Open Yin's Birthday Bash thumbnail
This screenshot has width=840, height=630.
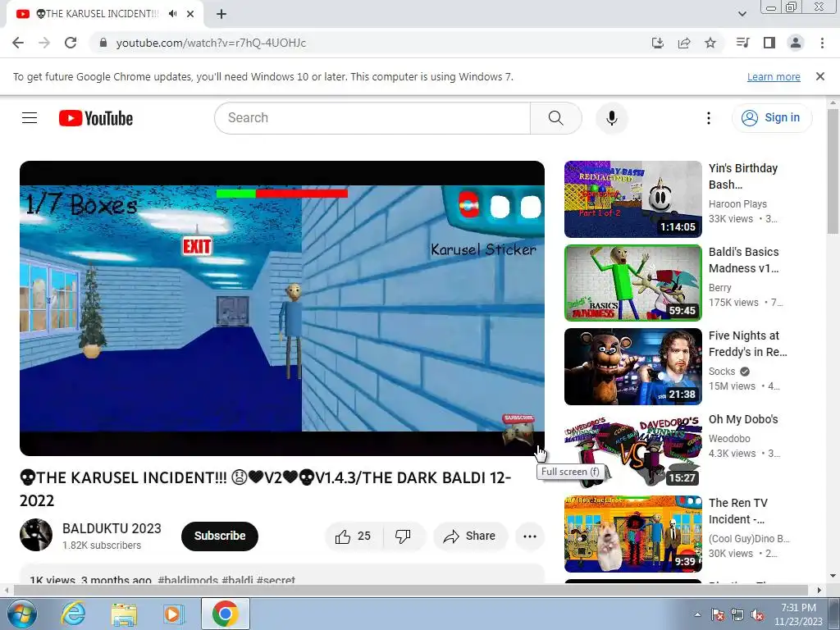click(632, 199)
